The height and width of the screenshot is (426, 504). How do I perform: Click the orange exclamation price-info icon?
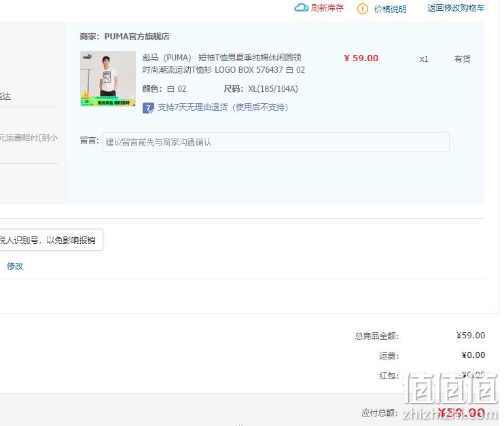point(363,9)
